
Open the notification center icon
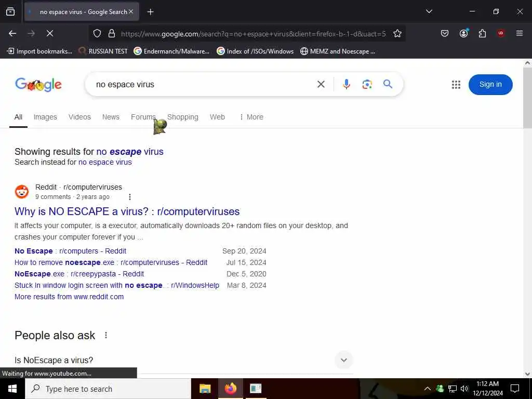[515, 389]
